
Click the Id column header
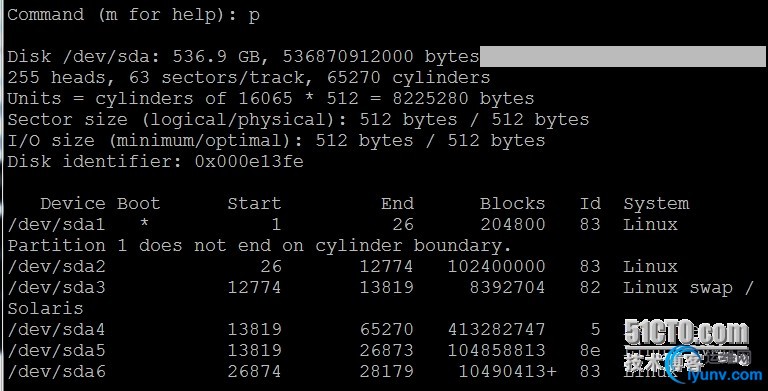coord(590,203)
